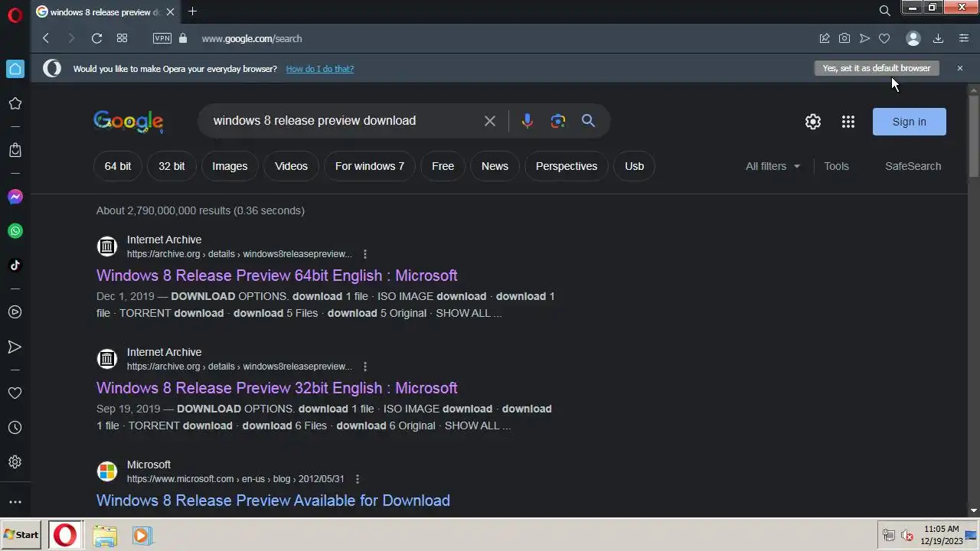Open the Tools options
This screenshot has width=980, height=551.
[836, 166]
